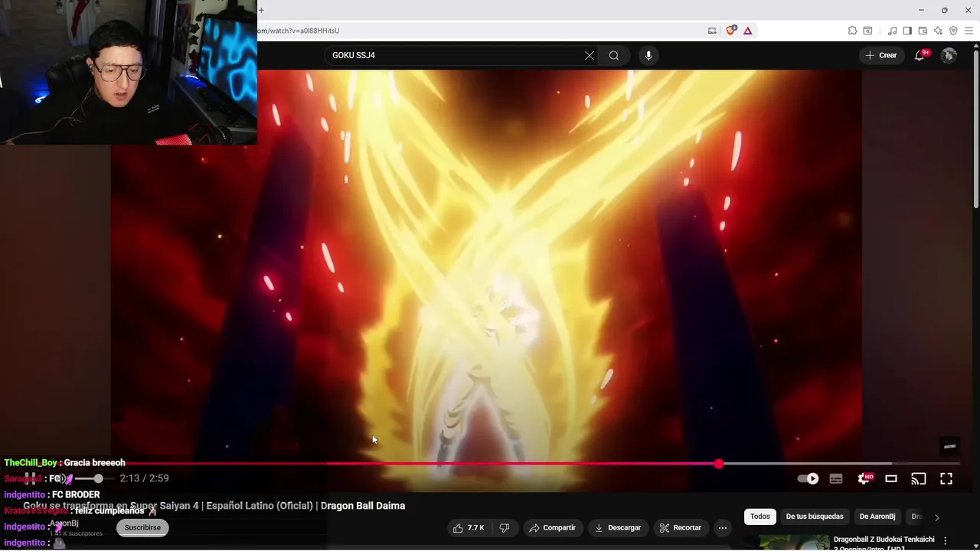Toggle the browser sidebar panel icon
This screenshot has width=980, height=551.
point(907,31)
